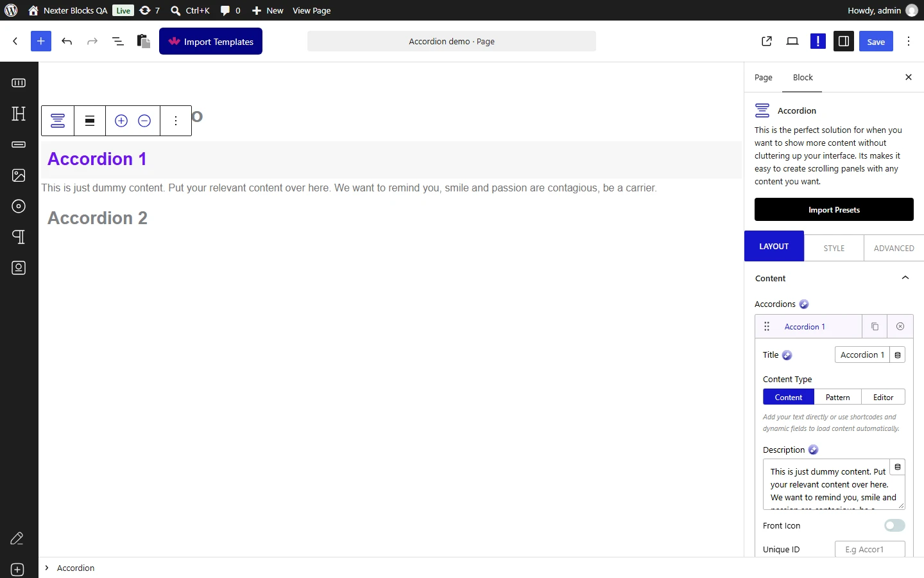Click the Import Templates button
The height and width of the screenshot is (578, 924).
(x=210, y=41)
